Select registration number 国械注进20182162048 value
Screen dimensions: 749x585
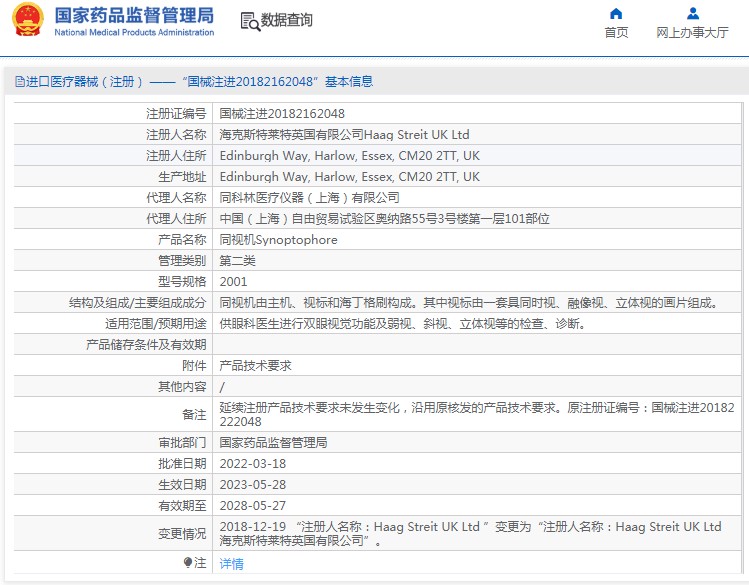pos(282,114)
